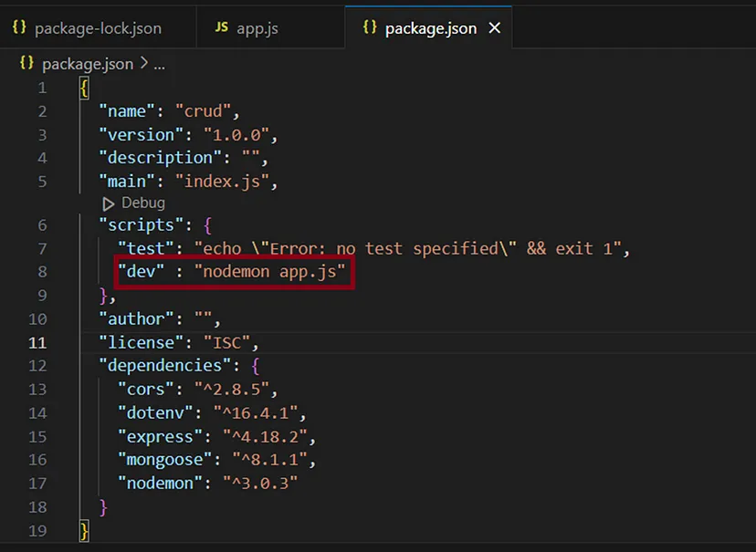The height and width of the screenshot is (552, 756).
Task: Select the package.json editor tab
Action: point(428,28)
